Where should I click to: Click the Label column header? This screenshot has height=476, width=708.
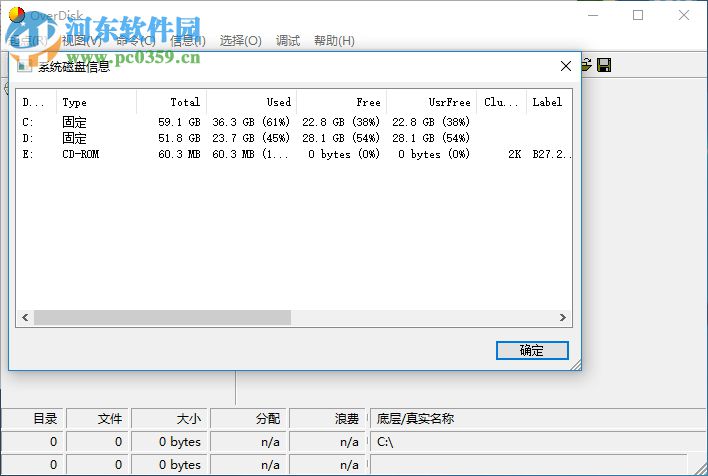pyautogui.click(x=549, y=102)
